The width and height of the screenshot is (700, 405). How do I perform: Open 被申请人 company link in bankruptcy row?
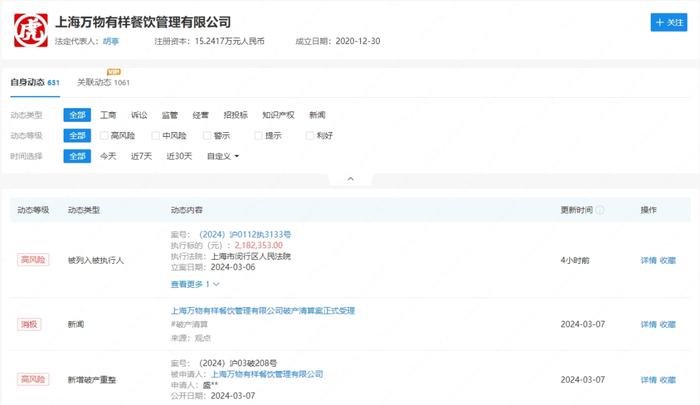point(267,374)
